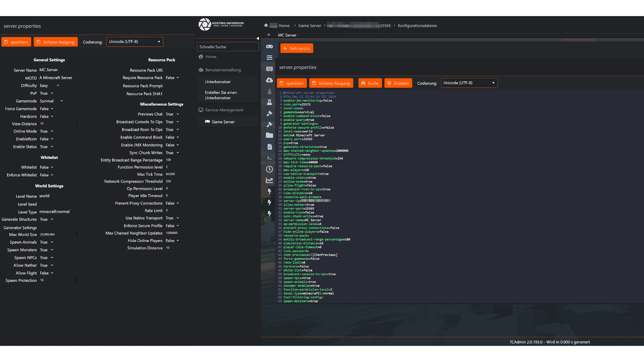The height and width of the screenshot is (362, 644).
Task: Click editor line max-players=10
Action: [296, 170]
